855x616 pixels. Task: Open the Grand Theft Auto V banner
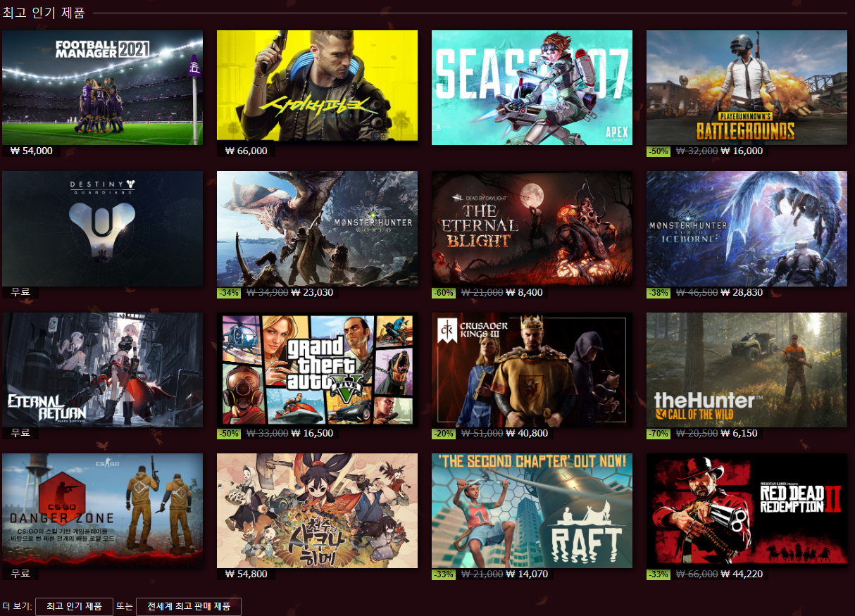pos(317,370)
